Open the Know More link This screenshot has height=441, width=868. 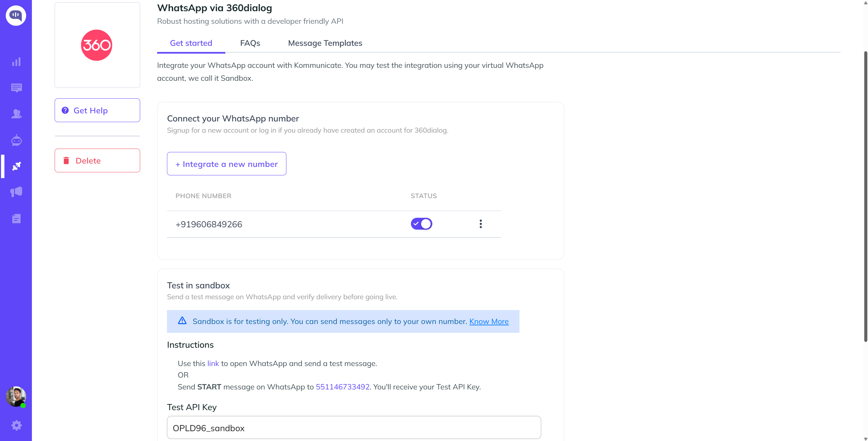point(489,321)
